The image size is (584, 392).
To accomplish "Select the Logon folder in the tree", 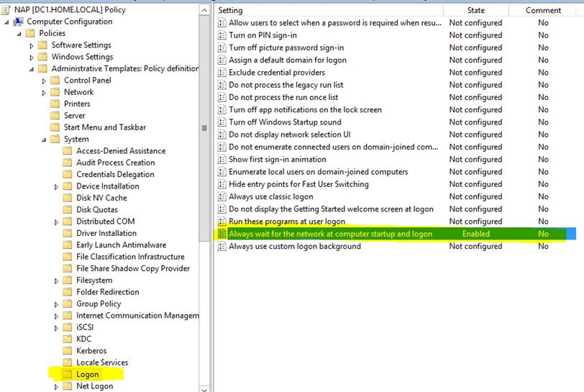I will tap(88, 375).
